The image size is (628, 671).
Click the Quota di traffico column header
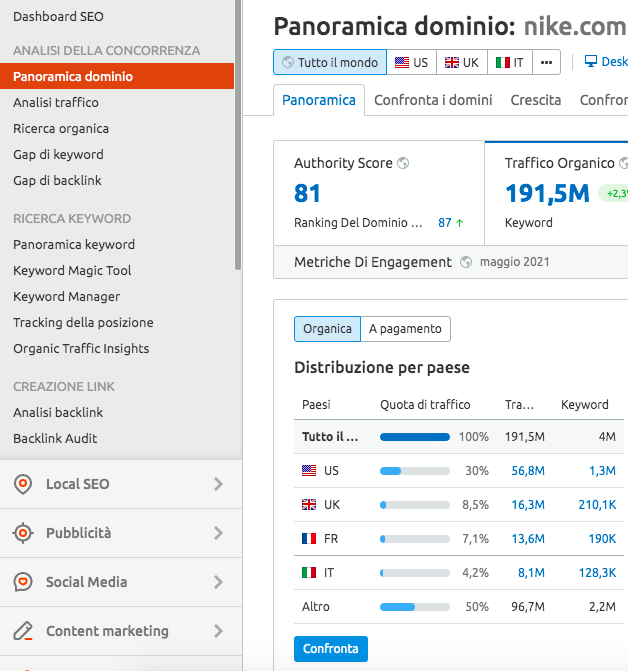click(425, 404)
